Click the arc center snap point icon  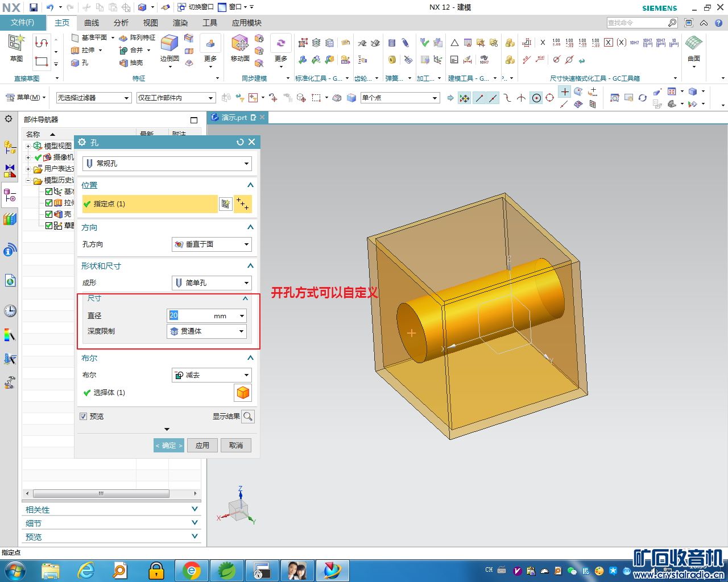coord(536,98)
